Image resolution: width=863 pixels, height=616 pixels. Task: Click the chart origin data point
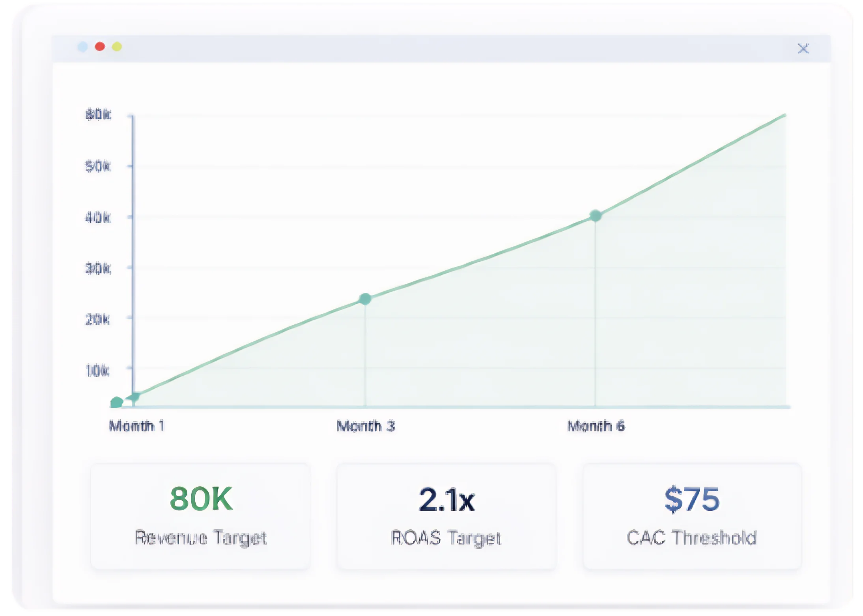pyautogui.click(x=117, y=402)
